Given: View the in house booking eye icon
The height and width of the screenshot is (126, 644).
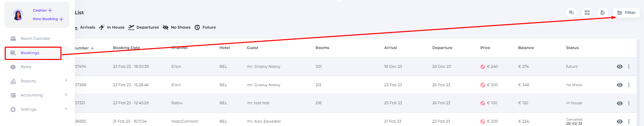Looking at the screenshot, I should click(x=620, y=103).
